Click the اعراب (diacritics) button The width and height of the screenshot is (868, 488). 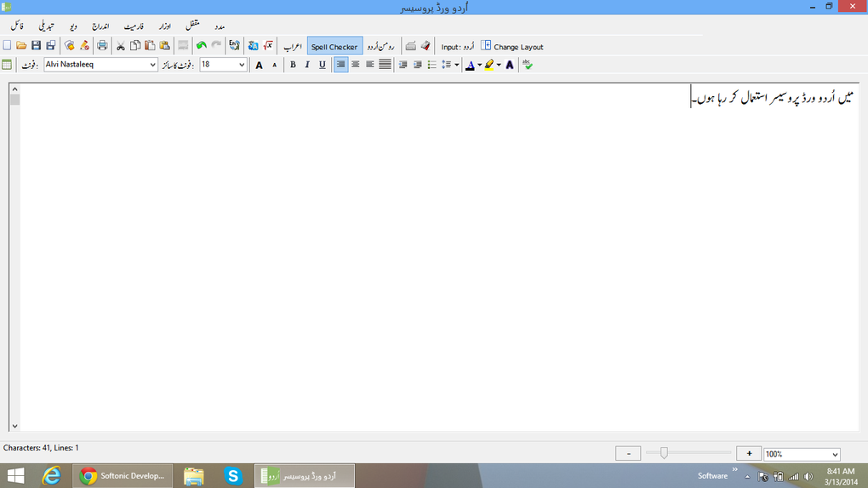click(x=293, y=47)
